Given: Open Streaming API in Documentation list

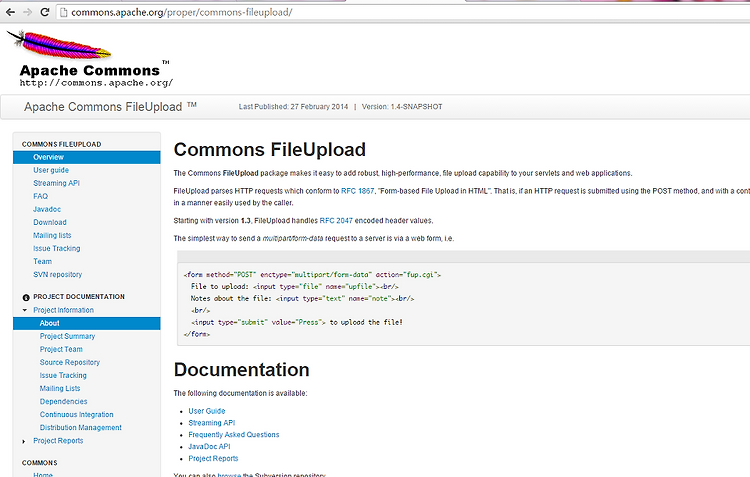Looking at the screenshot, I should [212, 423].
